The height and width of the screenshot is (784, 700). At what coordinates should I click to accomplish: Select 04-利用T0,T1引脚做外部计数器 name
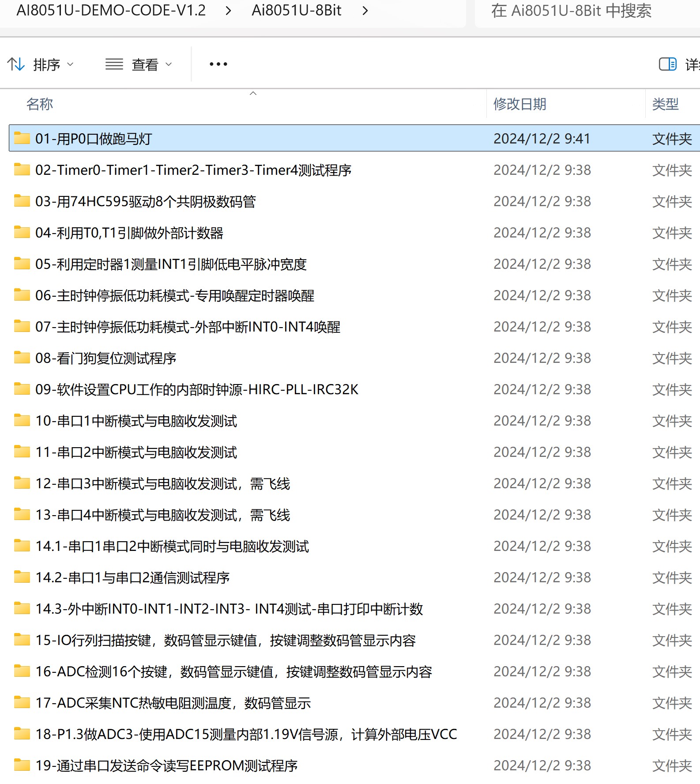(129, 233)
